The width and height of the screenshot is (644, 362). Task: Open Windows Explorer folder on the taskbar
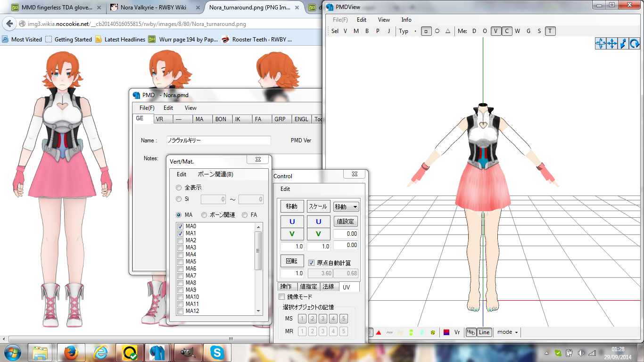tap(41, 352)
